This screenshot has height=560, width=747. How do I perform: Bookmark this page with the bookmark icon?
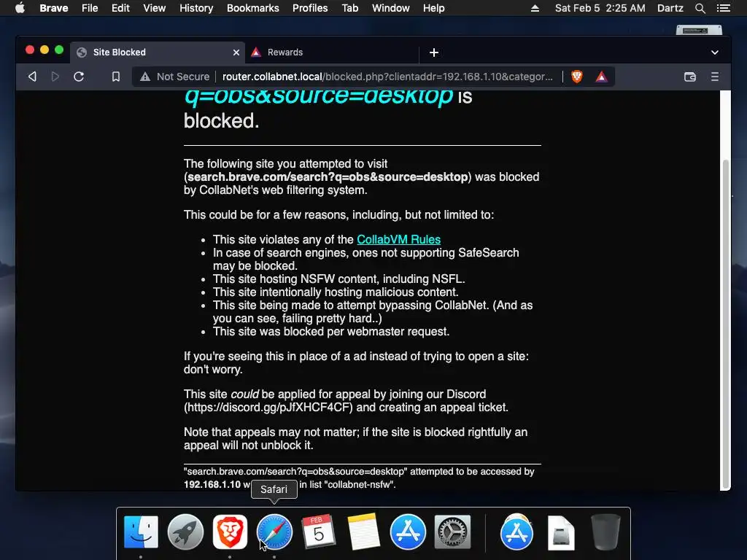pos(116,77)
